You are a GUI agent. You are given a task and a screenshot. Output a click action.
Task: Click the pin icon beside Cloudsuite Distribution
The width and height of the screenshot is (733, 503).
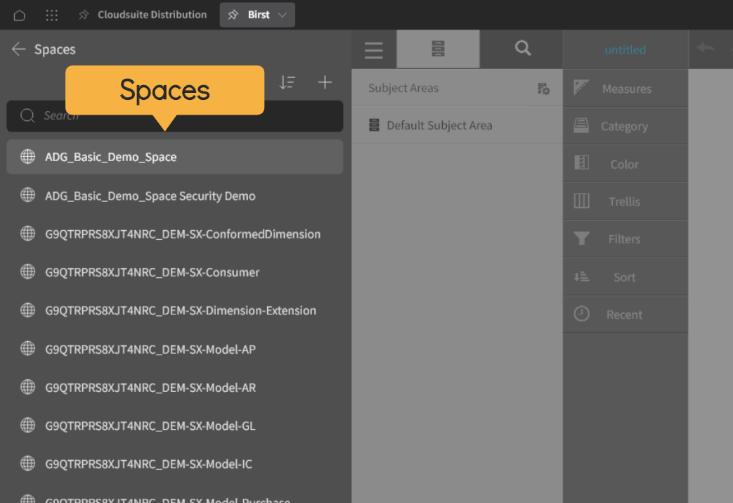click(x=84, y=15)
